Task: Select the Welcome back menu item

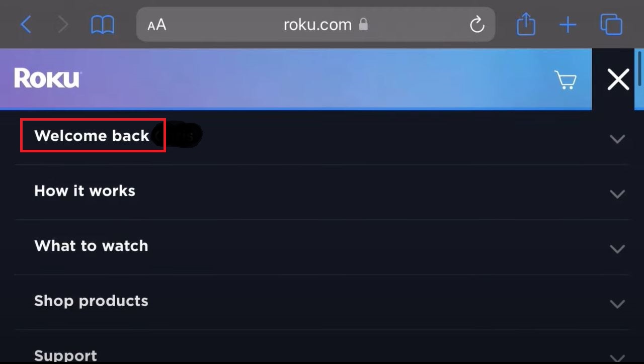Action: [92, 136]
